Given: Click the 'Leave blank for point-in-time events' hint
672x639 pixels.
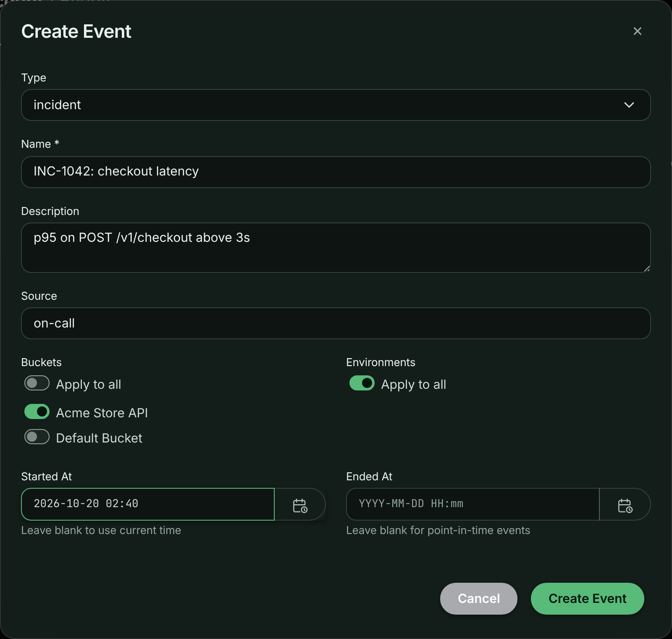Looking at the screenshot, I should coord(438,530).
